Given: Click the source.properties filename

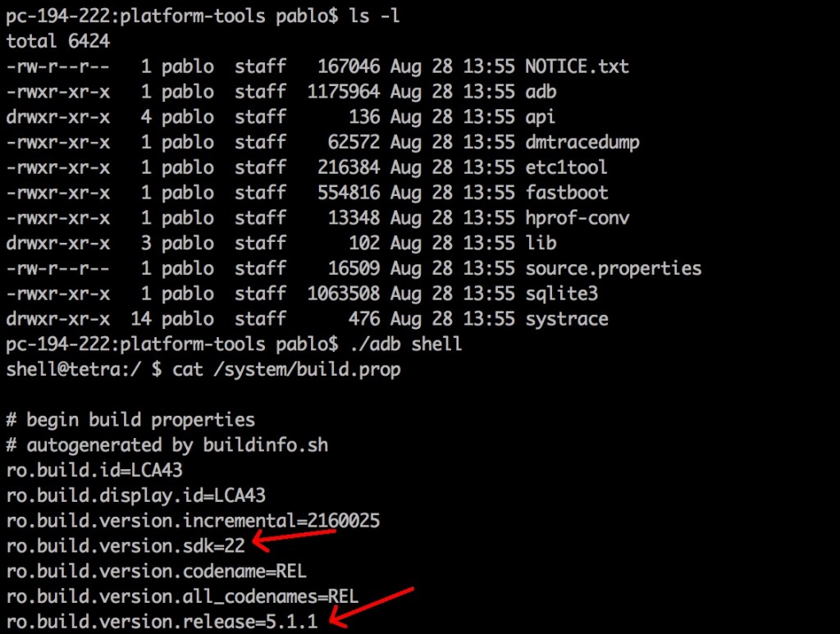Looking at the screenshot, I should click(613, 268).
